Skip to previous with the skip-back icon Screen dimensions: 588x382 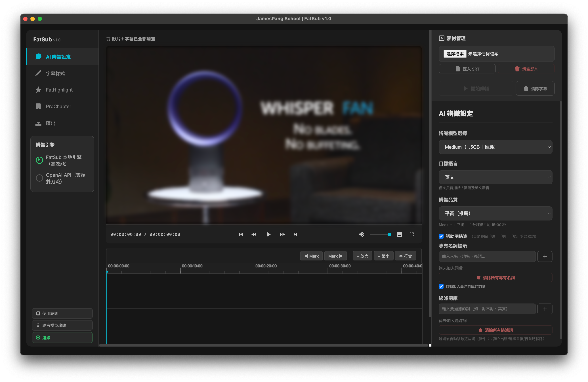pyautogui.click(x=241, y=234)
